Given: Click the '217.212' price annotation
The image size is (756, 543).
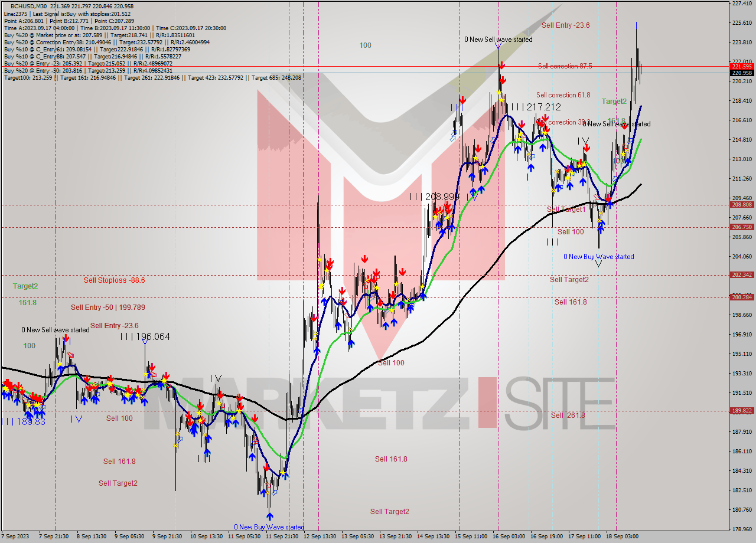Looking at the screenshot, I should pos(544,107).
